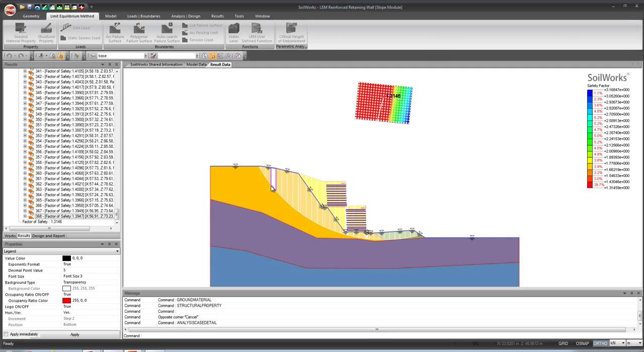Toggle ORTHO mode in the status bar
This screenshot has height=352, width=644.
[x=600, y=343]
